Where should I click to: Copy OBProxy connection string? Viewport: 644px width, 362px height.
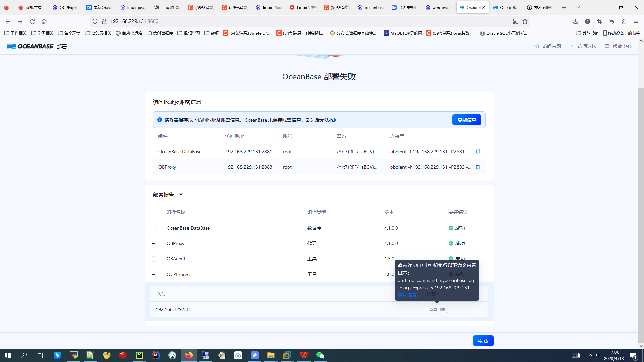[478, 167]
